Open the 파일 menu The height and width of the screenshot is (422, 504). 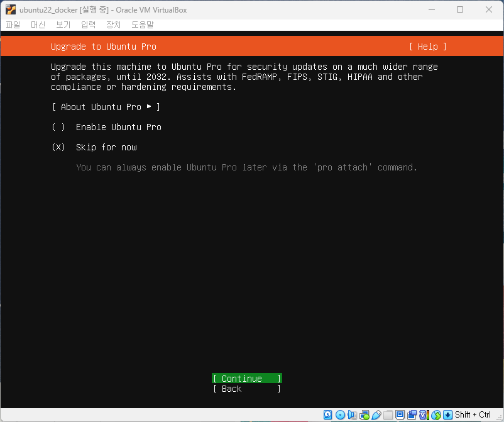(13, 25)
